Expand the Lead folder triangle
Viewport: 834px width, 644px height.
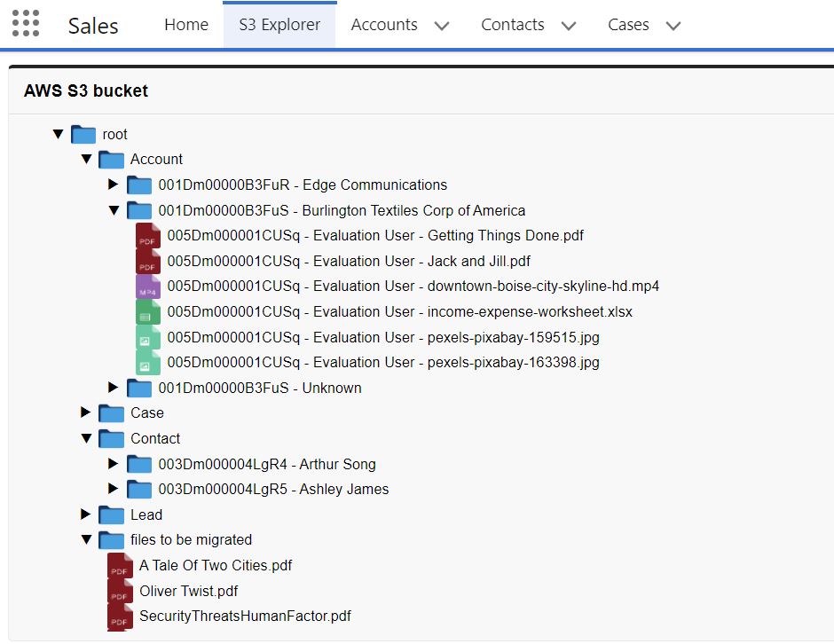point(85,514)
